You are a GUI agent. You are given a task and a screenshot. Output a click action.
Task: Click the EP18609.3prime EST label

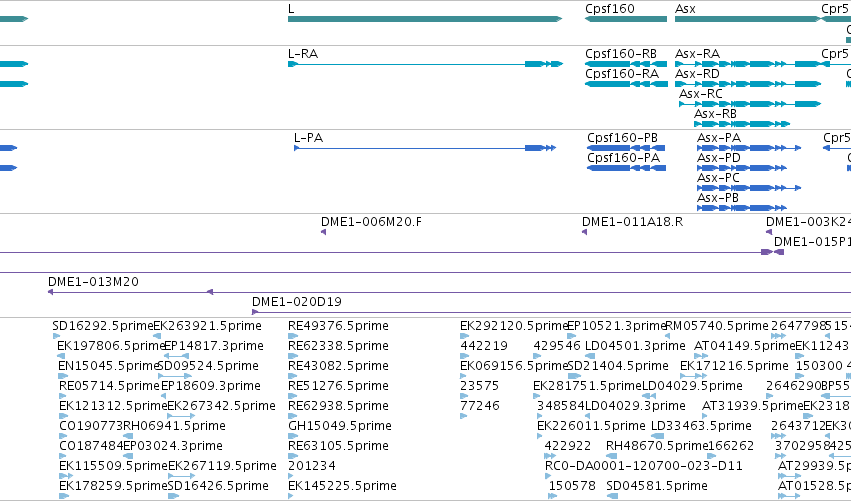coord(211,386)
